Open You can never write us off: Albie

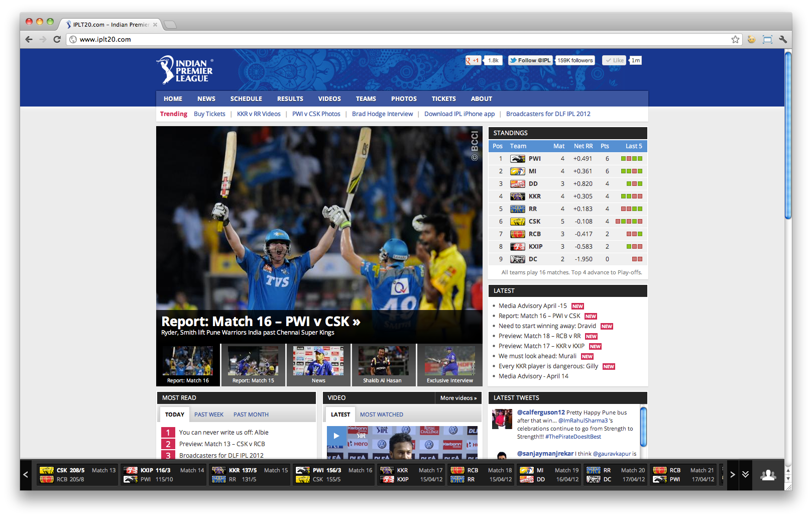(223, 433)
